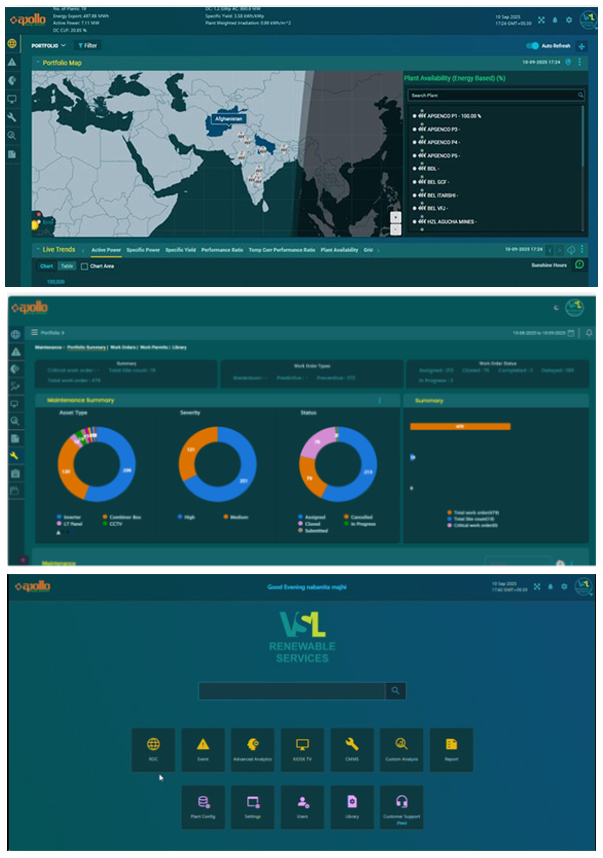Screen dimensions: 603x858
Task: Open Plant Config tile on home screen
Action: tap(203, 807)
